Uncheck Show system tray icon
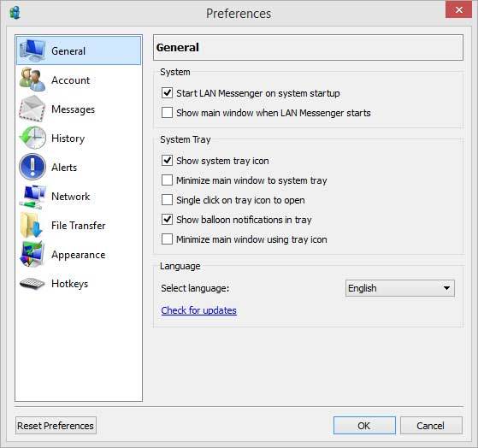 coord(167,161)
